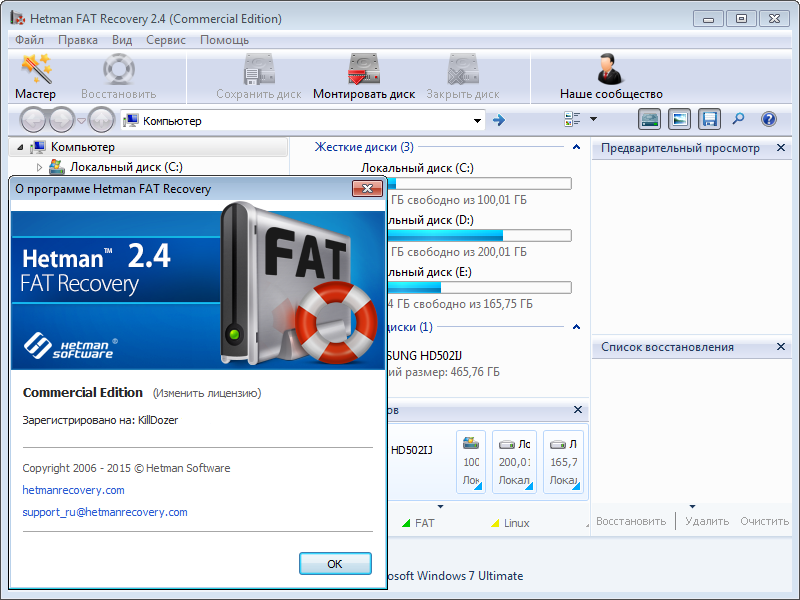
Task: Click the HD502IJ label in disk map
Action: tap(411, 450)
